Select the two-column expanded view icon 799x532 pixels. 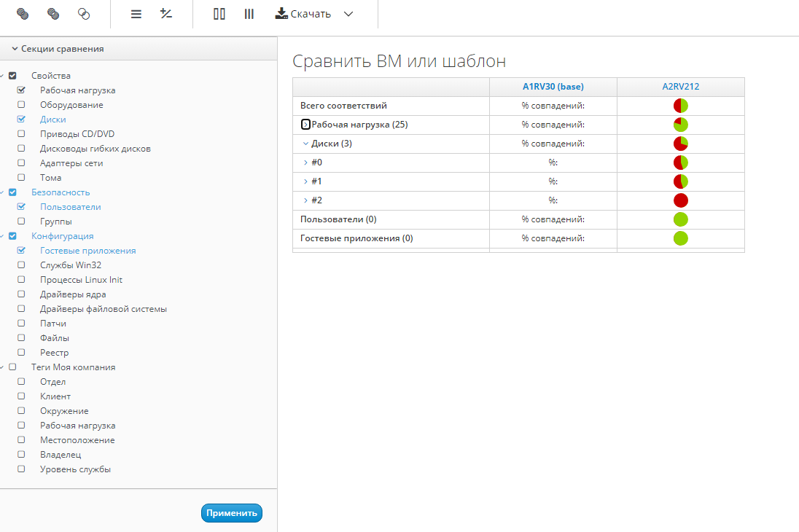219,14
